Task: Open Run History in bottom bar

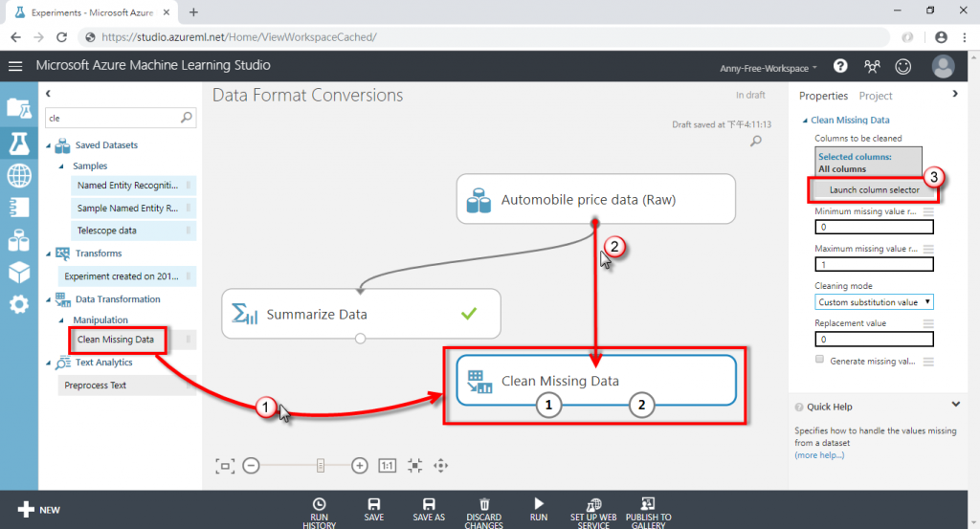Action: pos(320,513)
